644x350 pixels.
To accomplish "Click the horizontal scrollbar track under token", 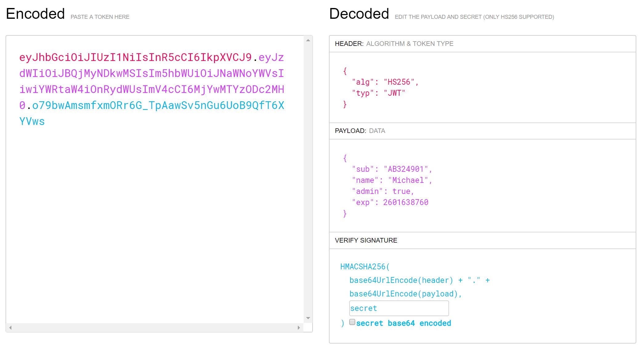I will 154,328.
